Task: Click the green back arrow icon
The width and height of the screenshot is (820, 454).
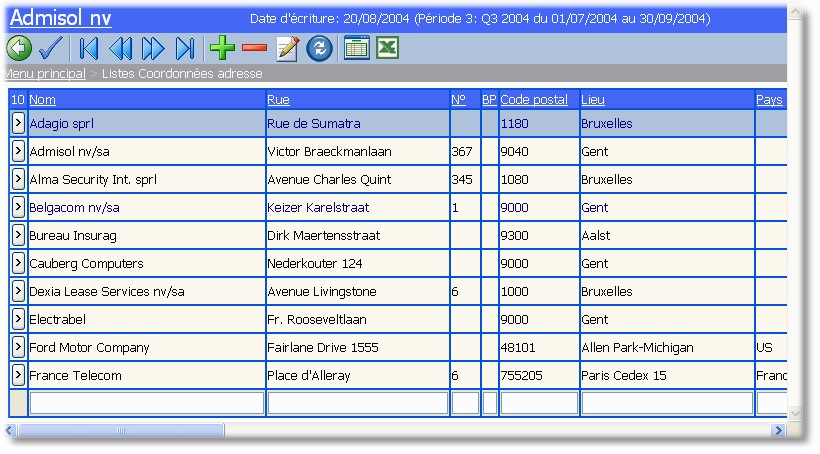Action: [x=19, y=48]
